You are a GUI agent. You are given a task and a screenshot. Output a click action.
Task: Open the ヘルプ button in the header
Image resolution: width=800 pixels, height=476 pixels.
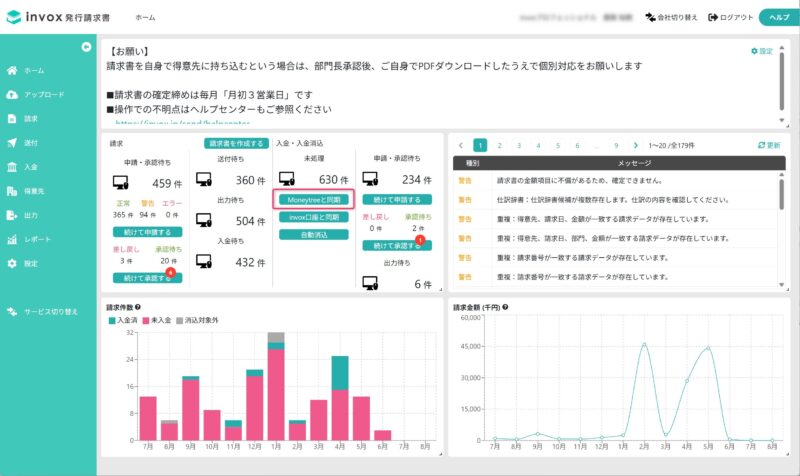[x=779, y=17]
